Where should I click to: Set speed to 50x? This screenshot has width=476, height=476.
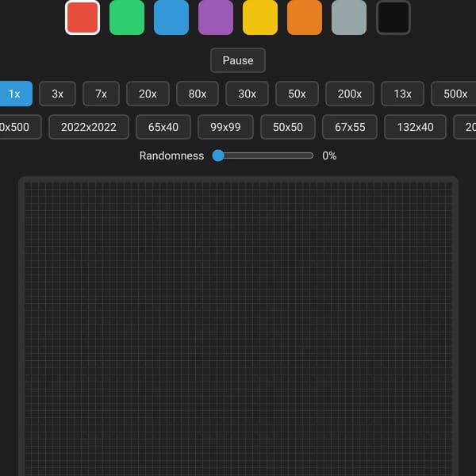[x=297, y=94]
